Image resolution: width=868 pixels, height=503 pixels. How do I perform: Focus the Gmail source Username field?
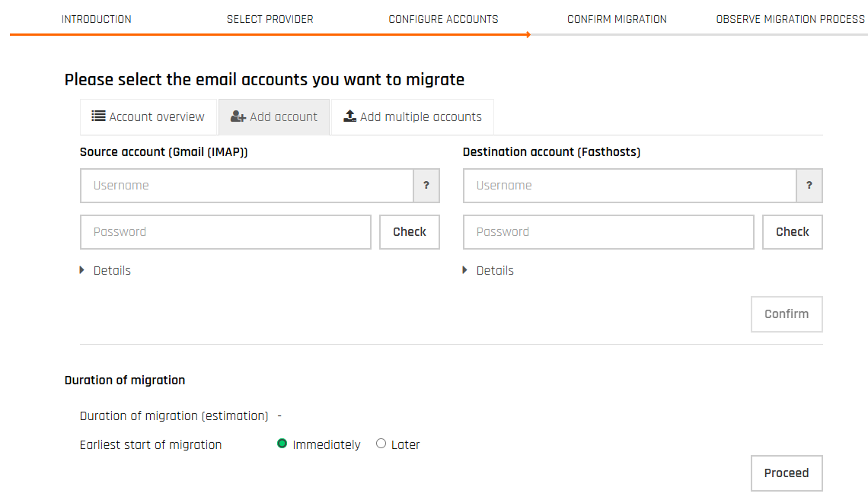pos(247,186)
